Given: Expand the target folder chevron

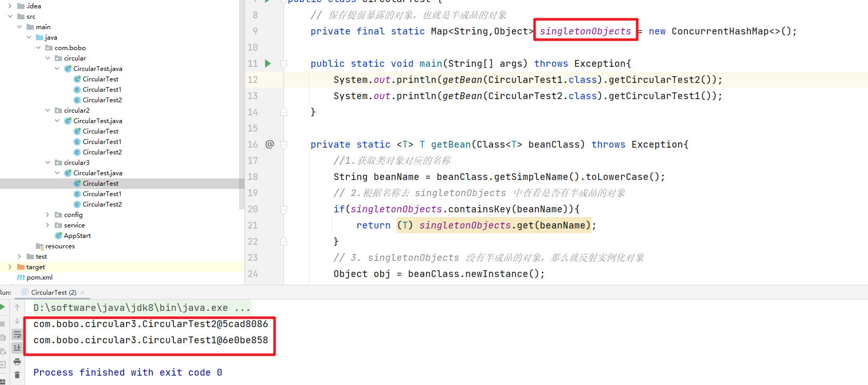Looking at the screenshot, I should tap(10, 267).
